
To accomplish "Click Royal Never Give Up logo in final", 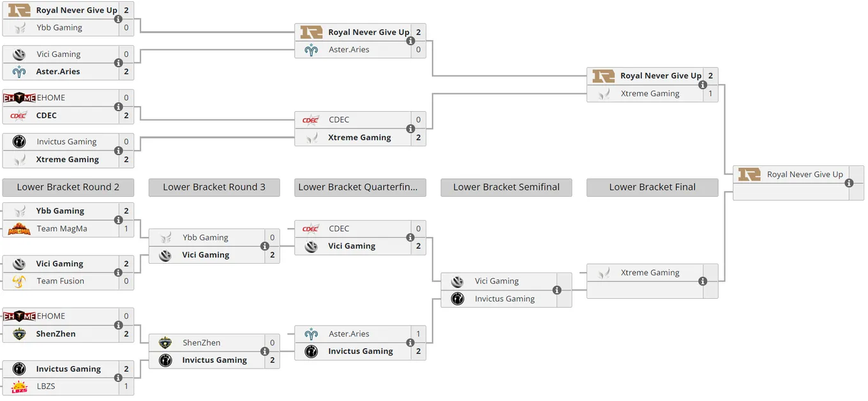I will pyautogui.click(x=749, y=174).
